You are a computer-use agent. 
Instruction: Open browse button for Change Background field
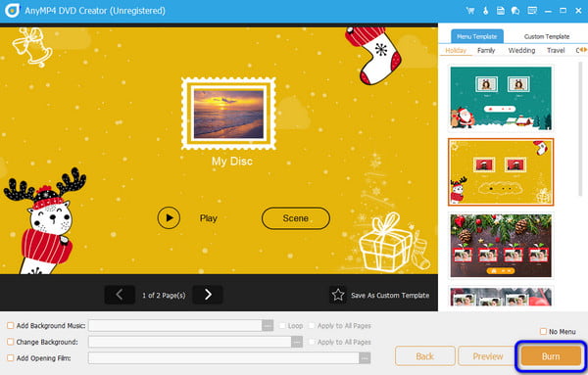click(297, 342)
